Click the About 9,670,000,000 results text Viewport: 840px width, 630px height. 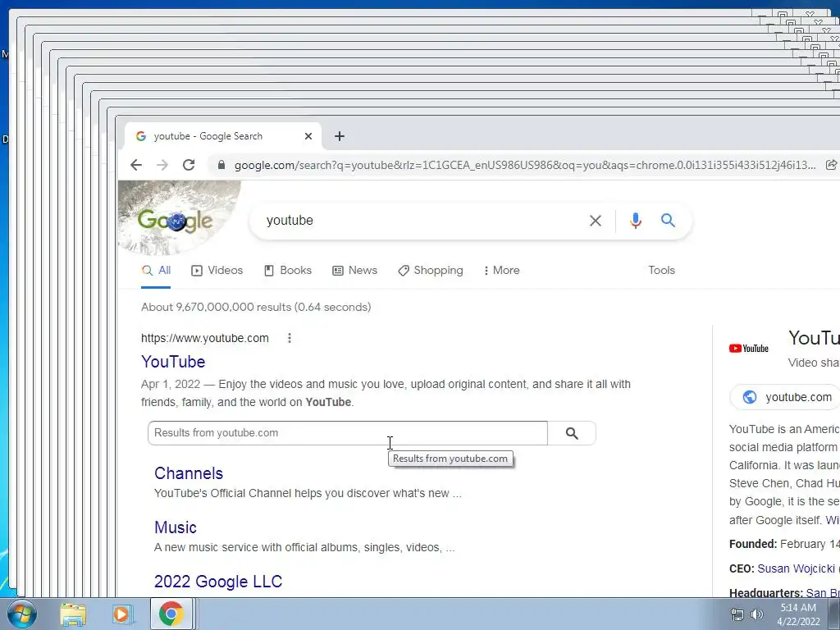pyautogui.click(x=256, y=307)
